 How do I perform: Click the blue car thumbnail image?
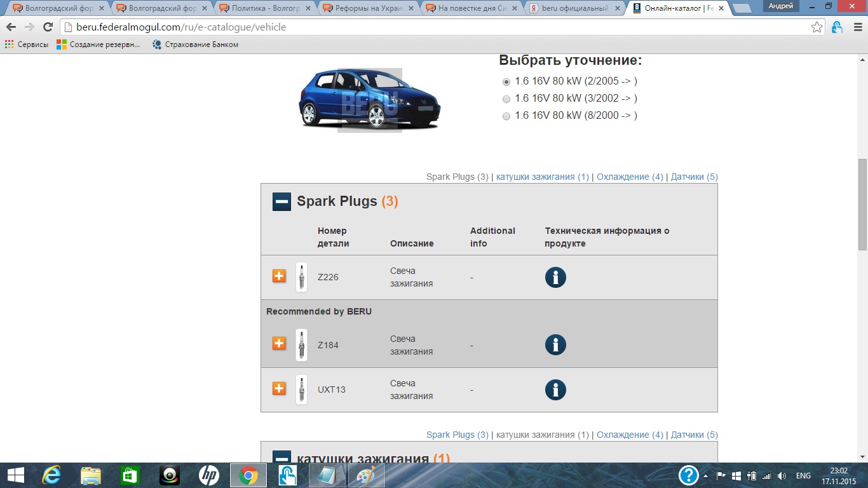(369, 100)
